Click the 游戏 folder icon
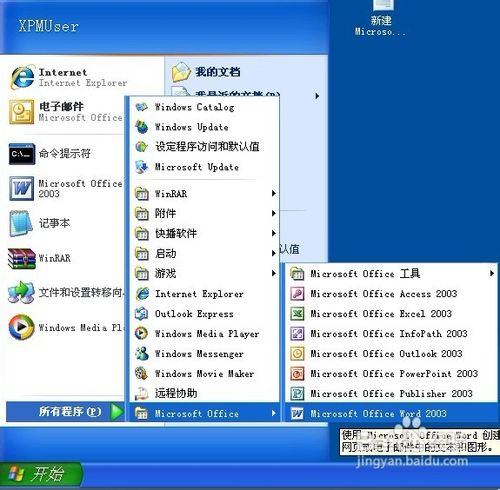Viewport: 500px width, 490px height. click(141, 273)
